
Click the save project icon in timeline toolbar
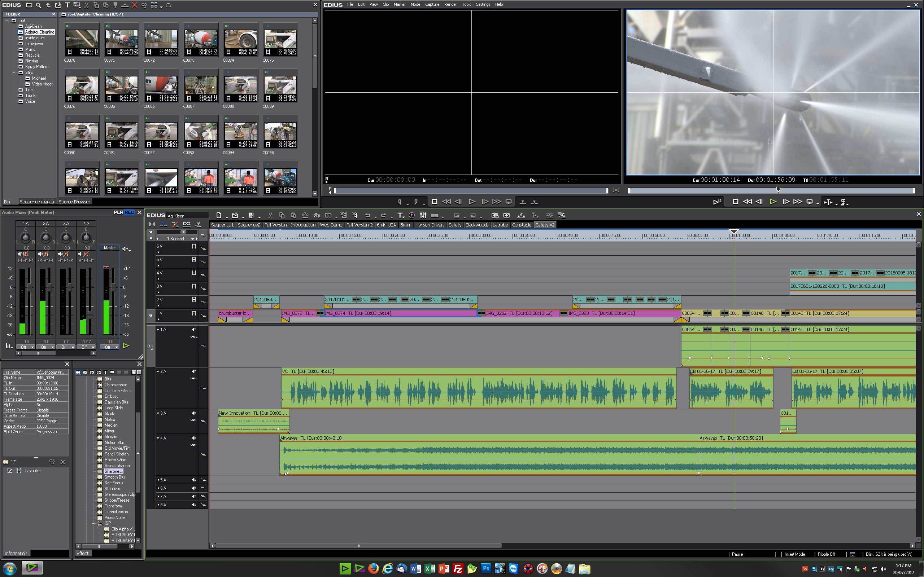[x=251, y=215]
